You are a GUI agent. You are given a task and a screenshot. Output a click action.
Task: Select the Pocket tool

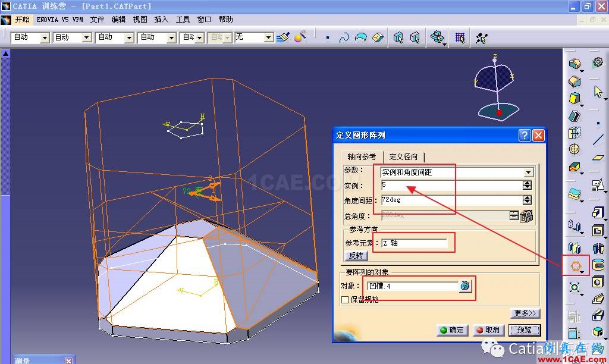tap(598, 230)
